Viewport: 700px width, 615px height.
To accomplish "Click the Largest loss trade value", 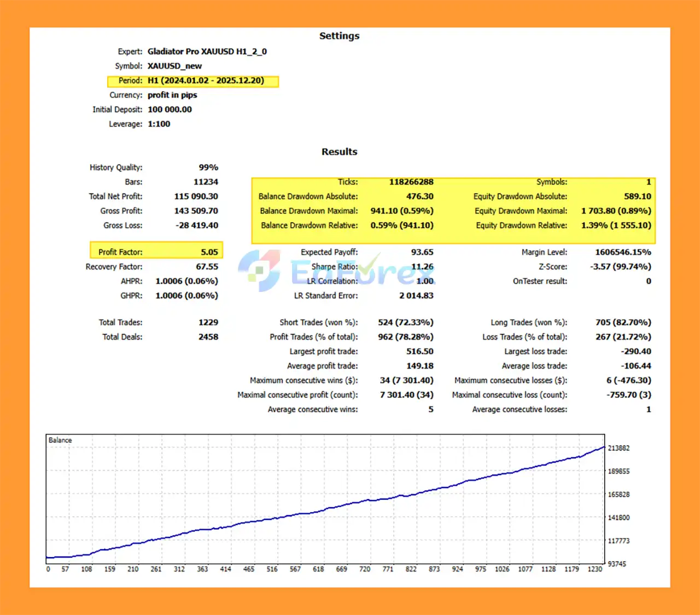I will tap(635, 352).
